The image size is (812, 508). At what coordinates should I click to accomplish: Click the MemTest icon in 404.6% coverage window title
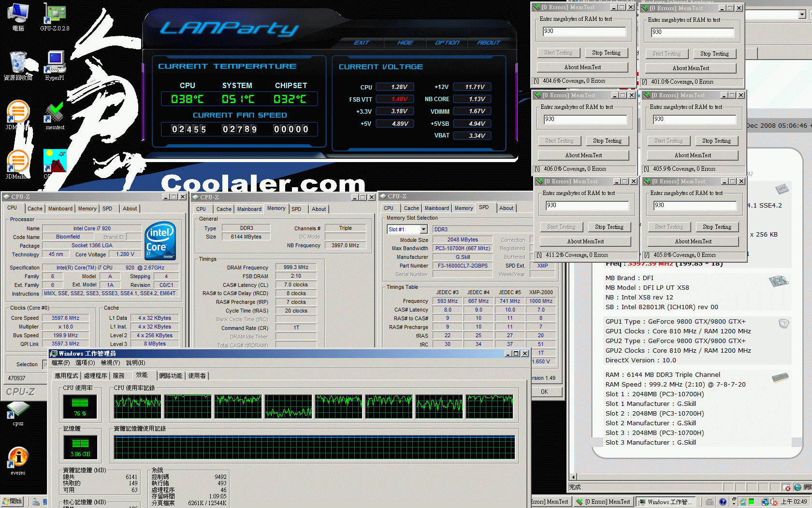coord(536,7)
